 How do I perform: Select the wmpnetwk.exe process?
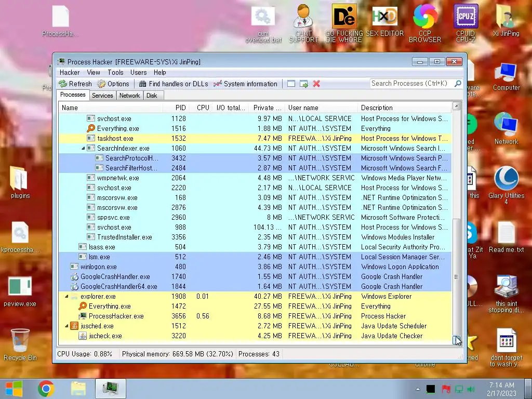255,178
